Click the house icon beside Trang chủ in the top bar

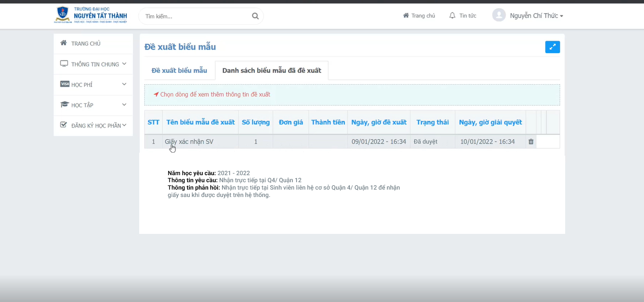[406, 15]
